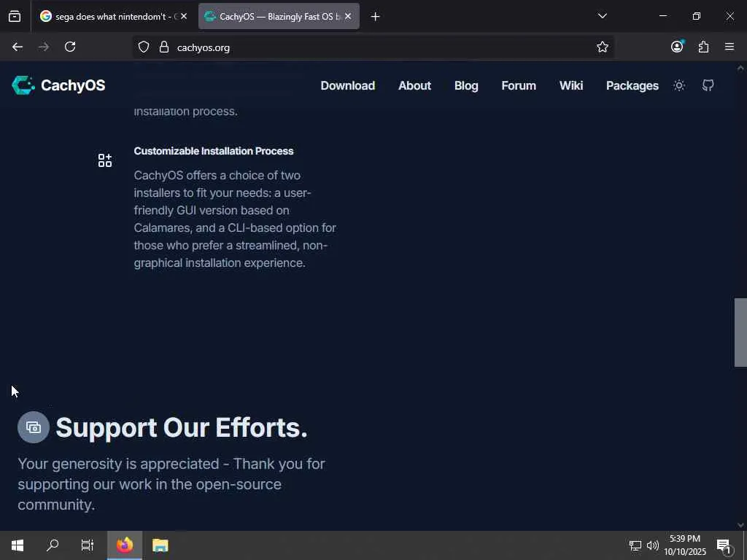747x560 pixels.
Task: Open the Forum nav item
Action: click(519, 86)
